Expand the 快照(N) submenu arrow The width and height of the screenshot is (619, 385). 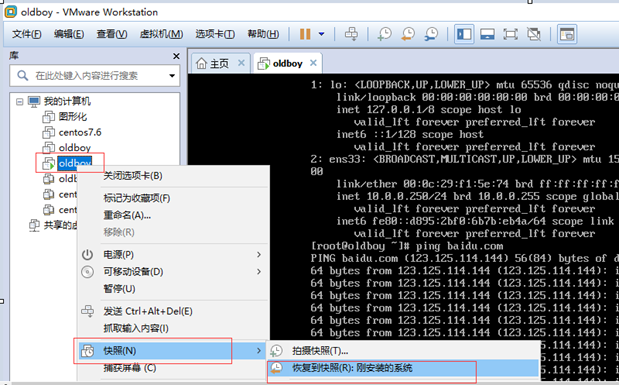tap(259, 351)
